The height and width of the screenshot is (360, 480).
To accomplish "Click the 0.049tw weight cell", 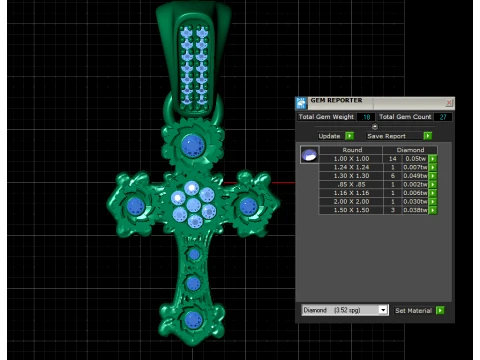I will 415,176.
